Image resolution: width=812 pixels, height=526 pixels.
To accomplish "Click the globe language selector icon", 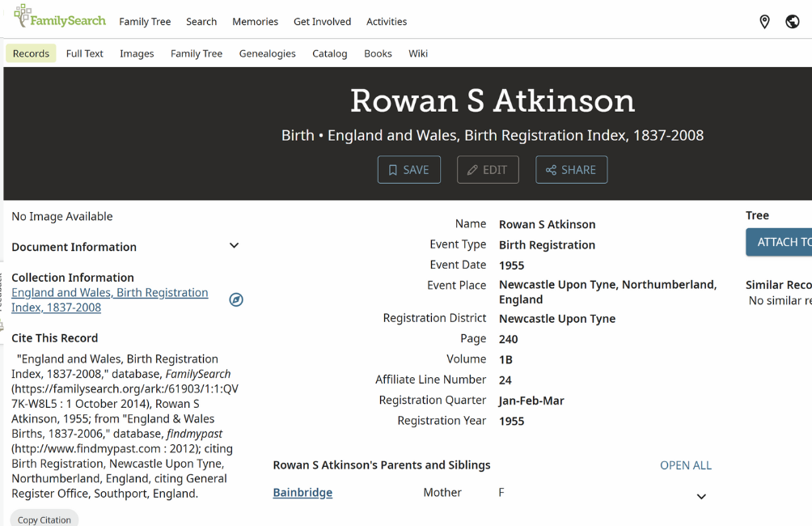I will [792, 21].
